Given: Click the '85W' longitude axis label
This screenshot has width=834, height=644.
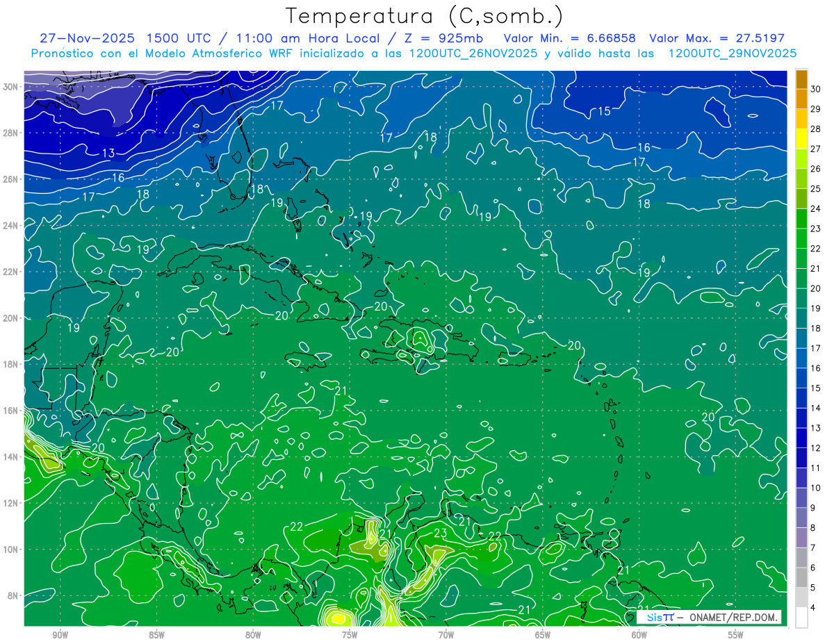Looking at the screenshot, I should [156, 636].
